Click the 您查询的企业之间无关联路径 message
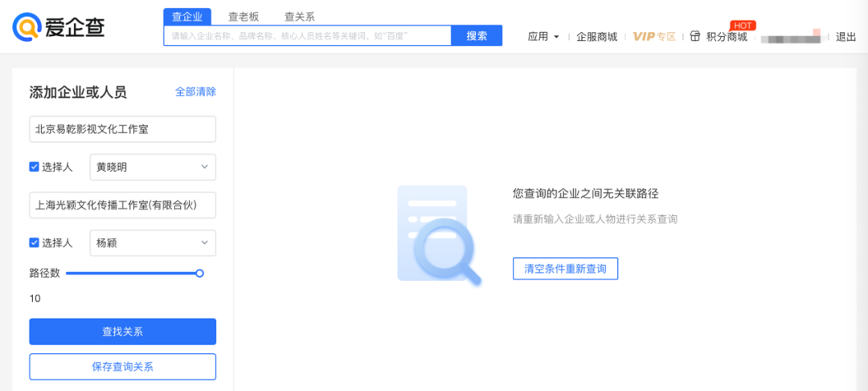This screenshot has height=391, width=868. (586, 193)
